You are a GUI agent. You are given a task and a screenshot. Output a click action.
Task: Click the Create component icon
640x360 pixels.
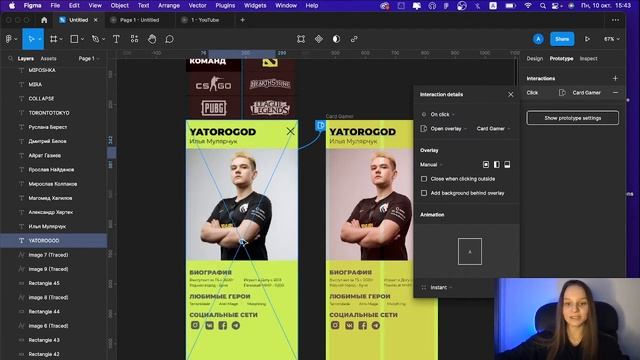[x=319, y=39]
